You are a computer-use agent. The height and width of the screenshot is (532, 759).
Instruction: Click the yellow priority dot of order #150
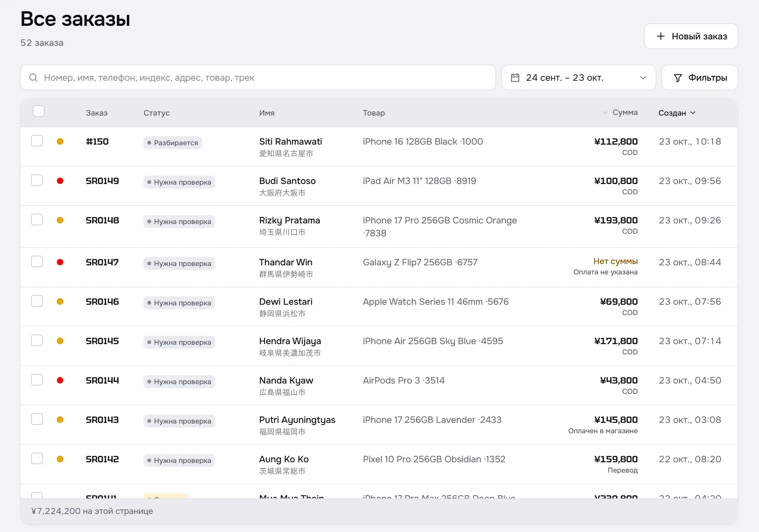pyautogui.click(x=60, y=141)
